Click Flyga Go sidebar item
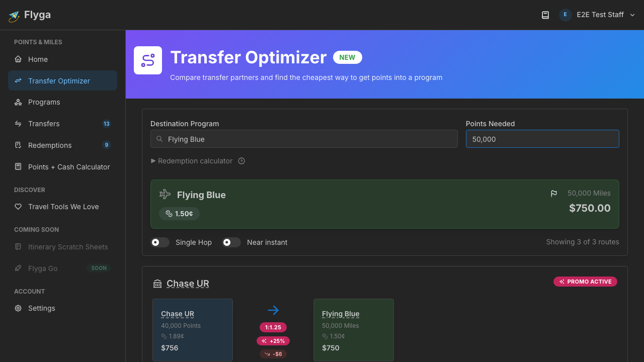This screenshot has height=362, width=644. pyautogui.click(x=62, y=268)
